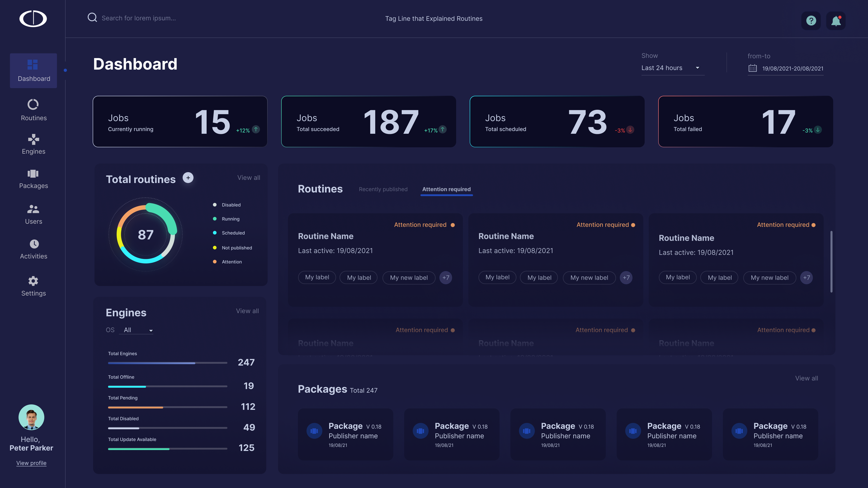Image resolution: width=868 pixels, height=488 pixels.
Task: Click the app logo in sidebar
Action: click(x=33, y=19)
